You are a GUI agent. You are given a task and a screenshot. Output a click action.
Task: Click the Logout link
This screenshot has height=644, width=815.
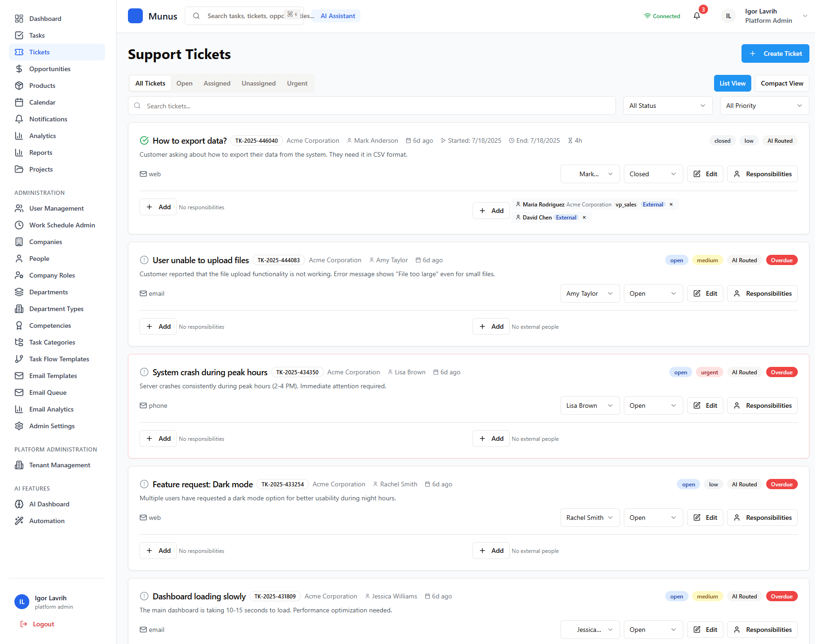point(43,624)
